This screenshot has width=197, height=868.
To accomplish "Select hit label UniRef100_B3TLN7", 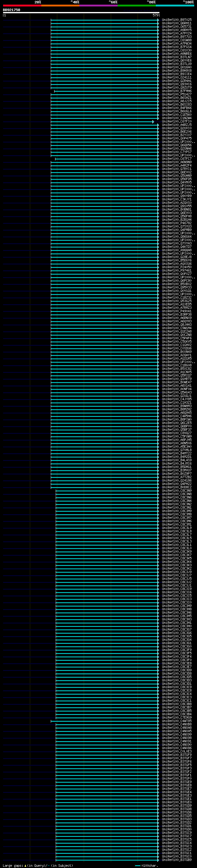I will (177, 57).
